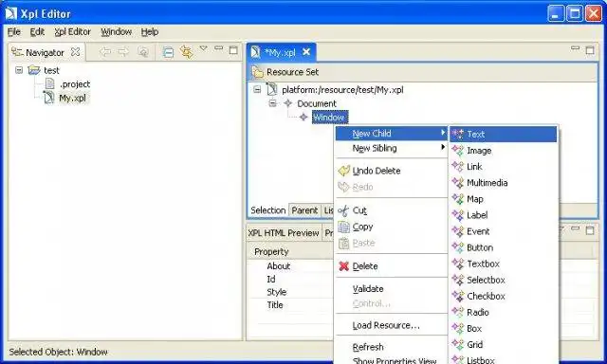Close the *My.xpl editor tab

click(306, 52)
